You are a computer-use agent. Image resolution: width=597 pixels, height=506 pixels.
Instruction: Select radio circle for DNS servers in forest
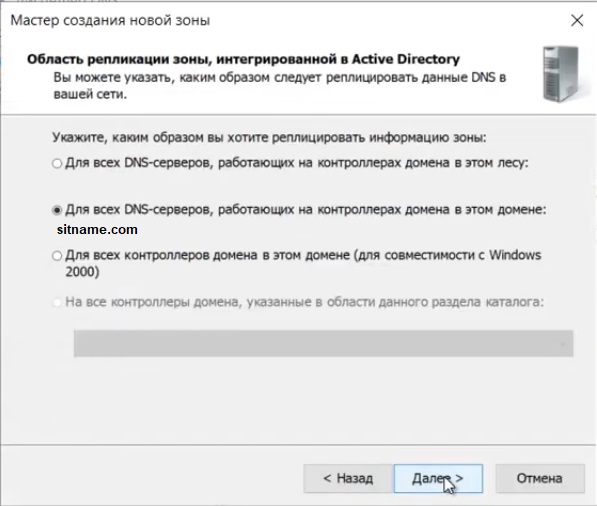coord(57,163)
